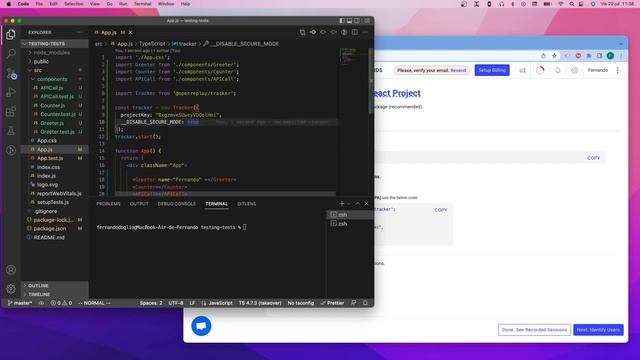Open the Explorer Views and More Actions ellipsis
The image size is (640, 360).
tap(79, 32)
